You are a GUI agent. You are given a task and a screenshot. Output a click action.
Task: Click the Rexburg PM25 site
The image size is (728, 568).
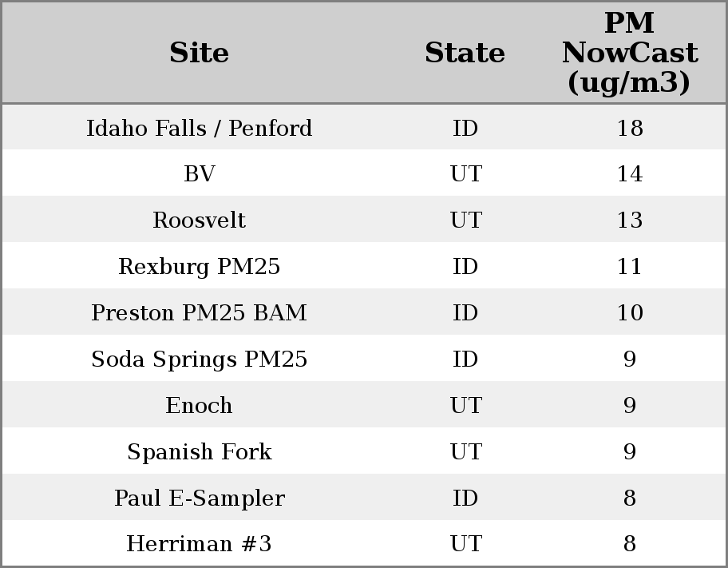[199, 267]
